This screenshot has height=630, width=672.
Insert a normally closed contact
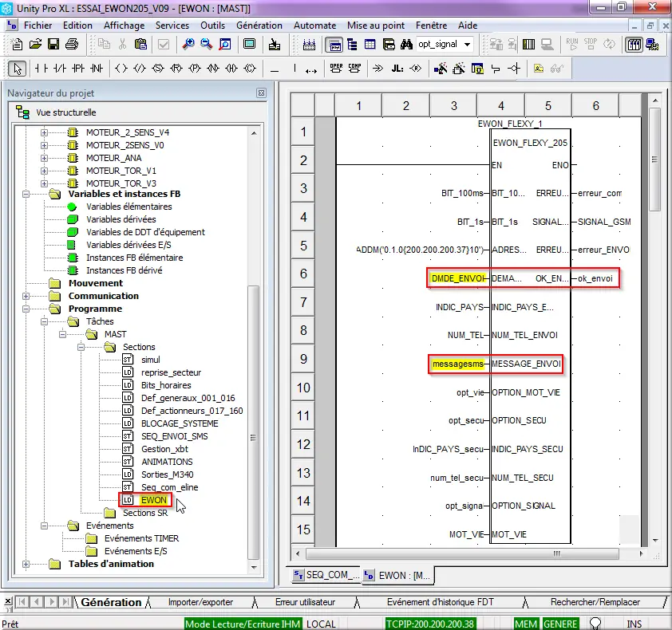(60, 69)
